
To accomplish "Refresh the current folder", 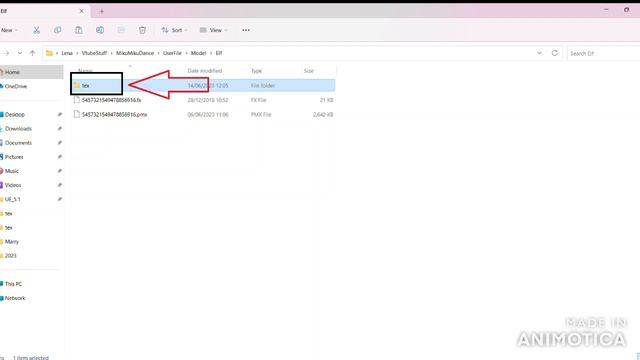I will (x=554, y=53).
